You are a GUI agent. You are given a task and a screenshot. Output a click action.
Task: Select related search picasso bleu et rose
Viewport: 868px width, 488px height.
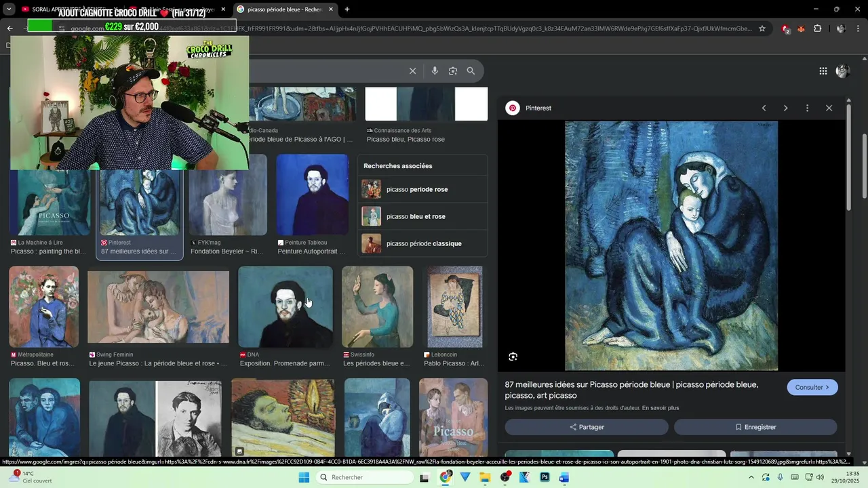(x=422, y=216)
